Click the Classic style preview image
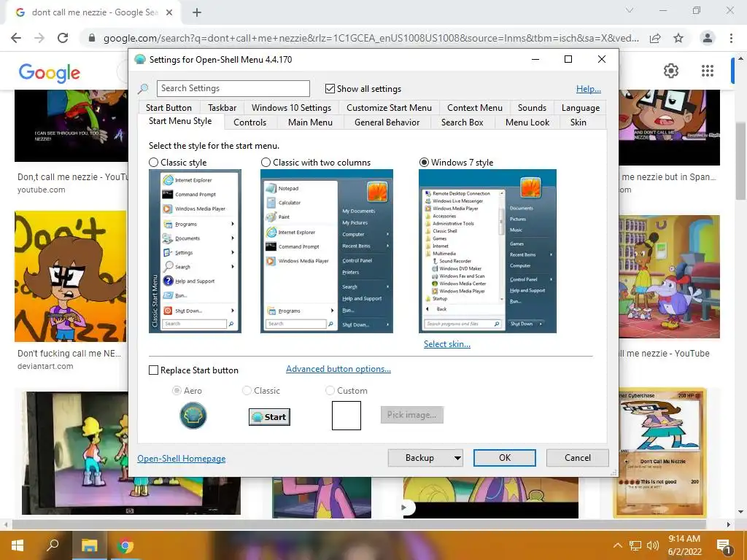Screen dimensions: 747x560 tap(195, 251)
